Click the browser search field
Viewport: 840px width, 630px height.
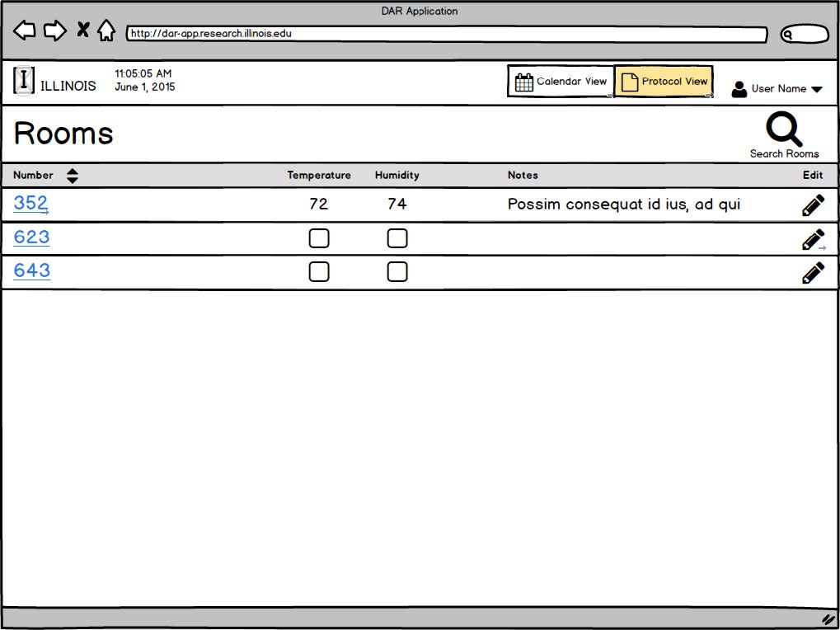point(805,35)
